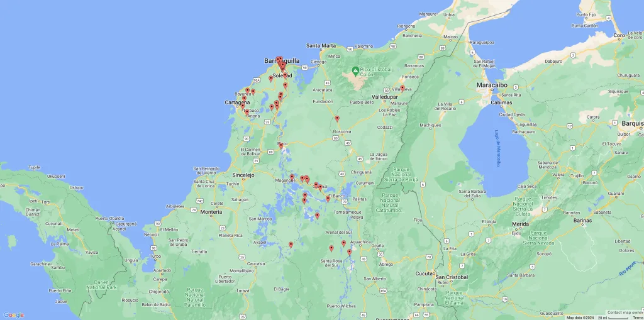644x320 pixels.
Task: Select the Cabimas label
Action: [x=501, y=102]
